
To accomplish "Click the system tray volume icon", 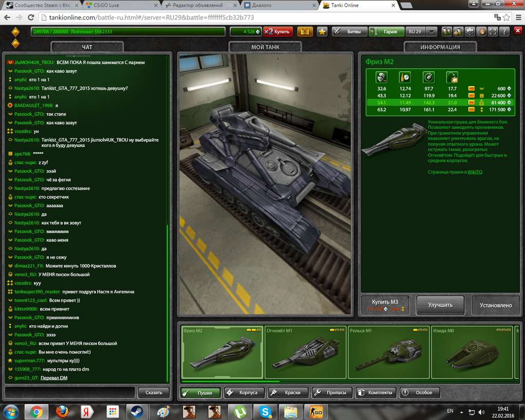I will click(x=481, y=412).
